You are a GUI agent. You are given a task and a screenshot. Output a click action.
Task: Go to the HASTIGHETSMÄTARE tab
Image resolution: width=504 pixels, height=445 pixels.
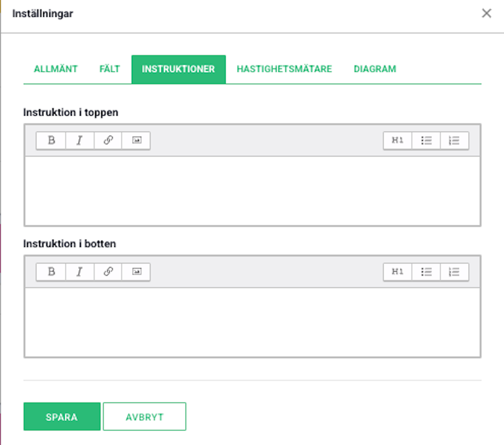[x=284, y=69]
